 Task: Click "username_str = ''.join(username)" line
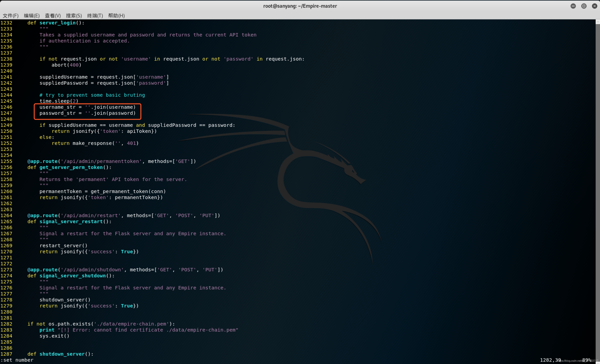87,107
